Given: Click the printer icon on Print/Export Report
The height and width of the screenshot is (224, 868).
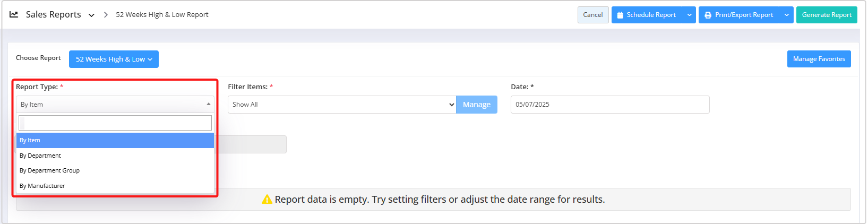Looking at the screenshot, I should (708, 15).
